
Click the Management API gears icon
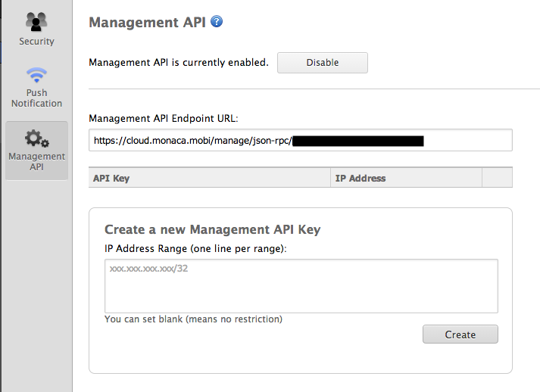pos(36,138)
